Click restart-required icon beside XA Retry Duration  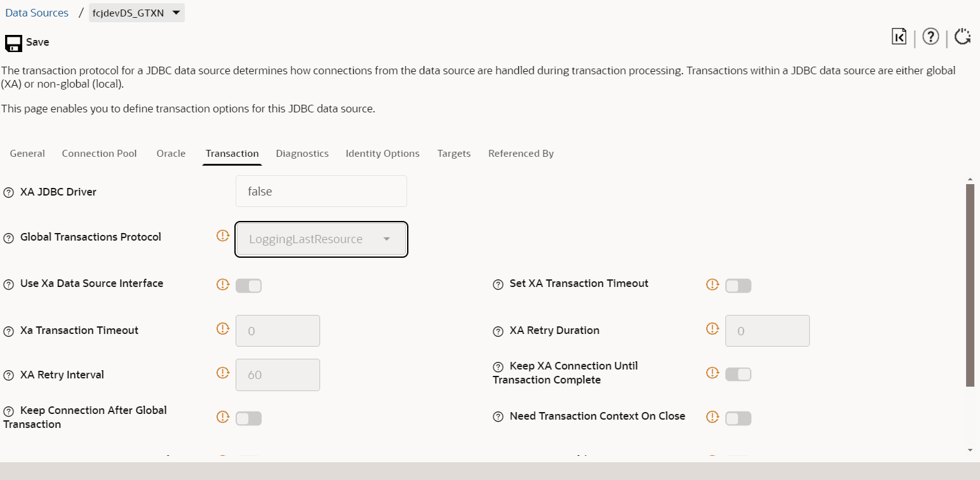[713, 328]
